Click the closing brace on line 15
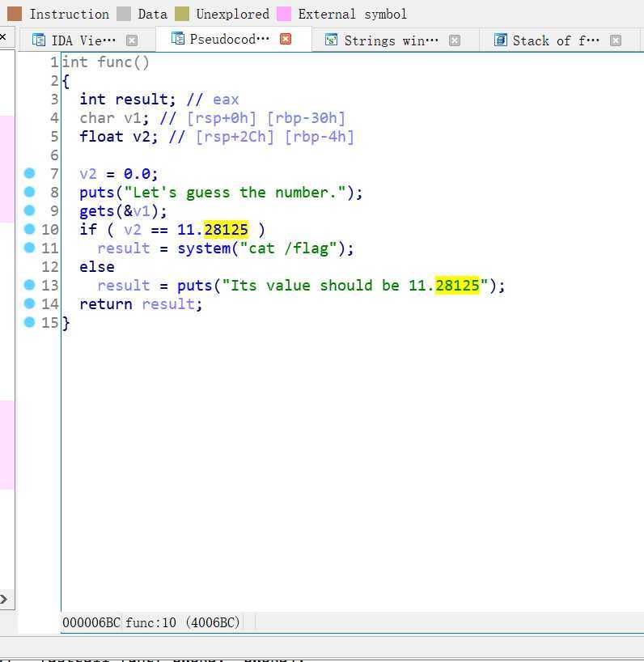The width and height of the screenshot is (644, 662). coord(66,323)
